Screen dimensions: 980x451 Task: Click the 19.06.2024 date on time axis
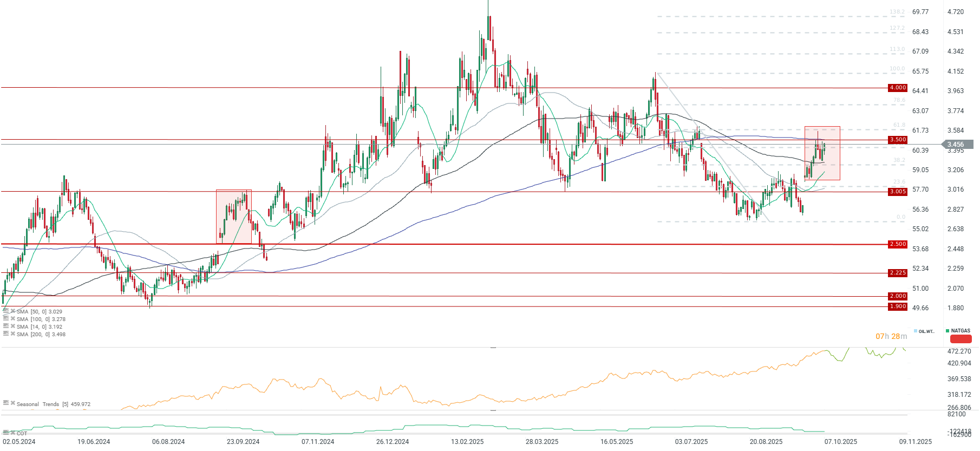(94, 442)
